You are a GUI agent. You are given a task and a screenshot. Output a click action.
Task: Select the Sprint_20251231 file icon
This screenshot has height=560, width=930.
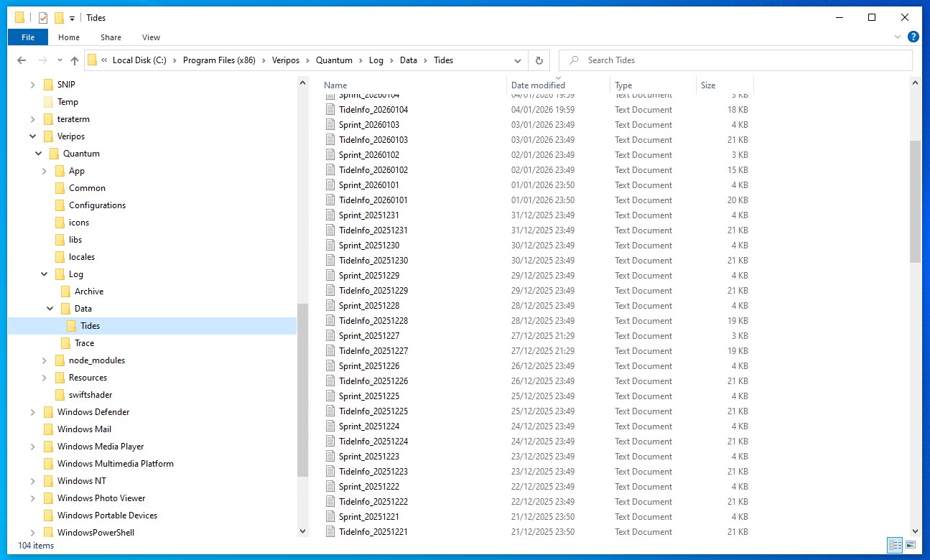330,215
